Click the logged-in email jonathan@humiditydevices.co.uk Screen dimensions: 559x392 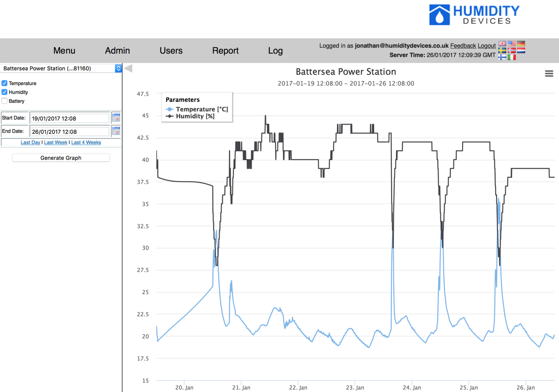(x=402, y=46)
